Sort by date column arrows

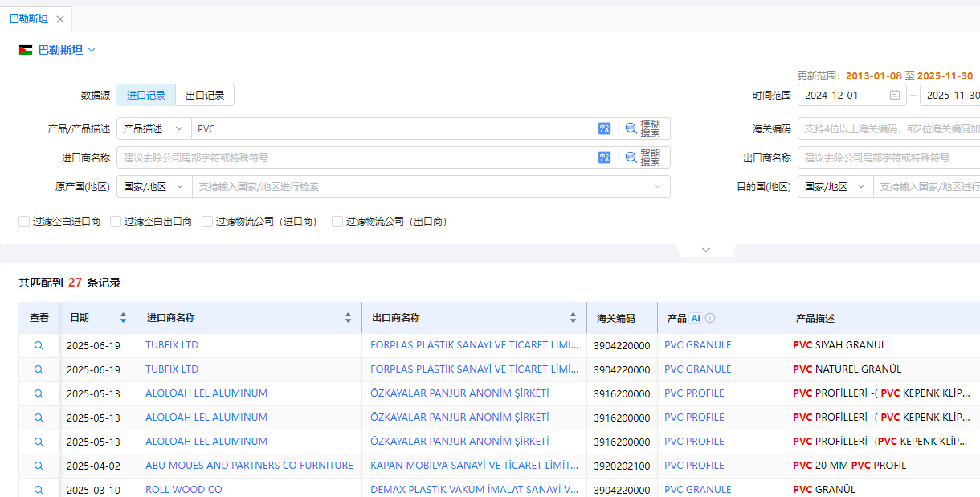tap(123, 318)
